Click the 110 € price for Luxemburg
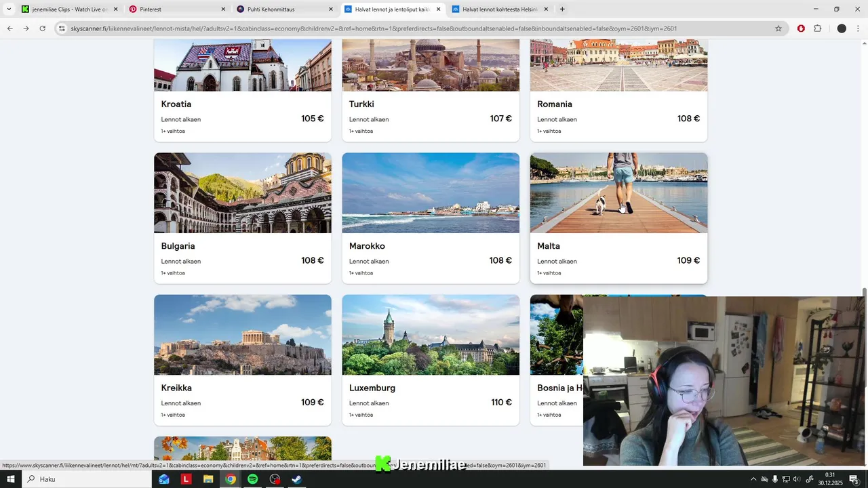 [x=502, y=403]
